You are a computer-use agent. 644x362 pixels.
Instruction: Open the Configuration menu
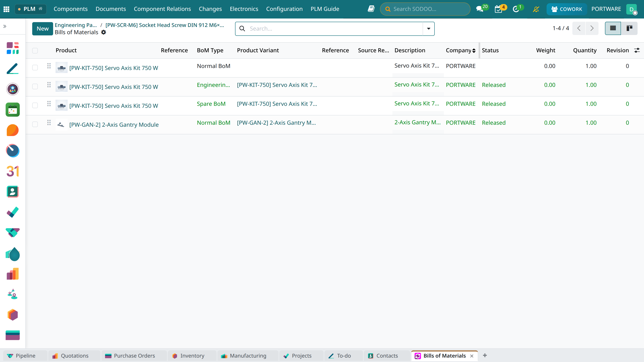pyautogui.click(x=284, y=9)
